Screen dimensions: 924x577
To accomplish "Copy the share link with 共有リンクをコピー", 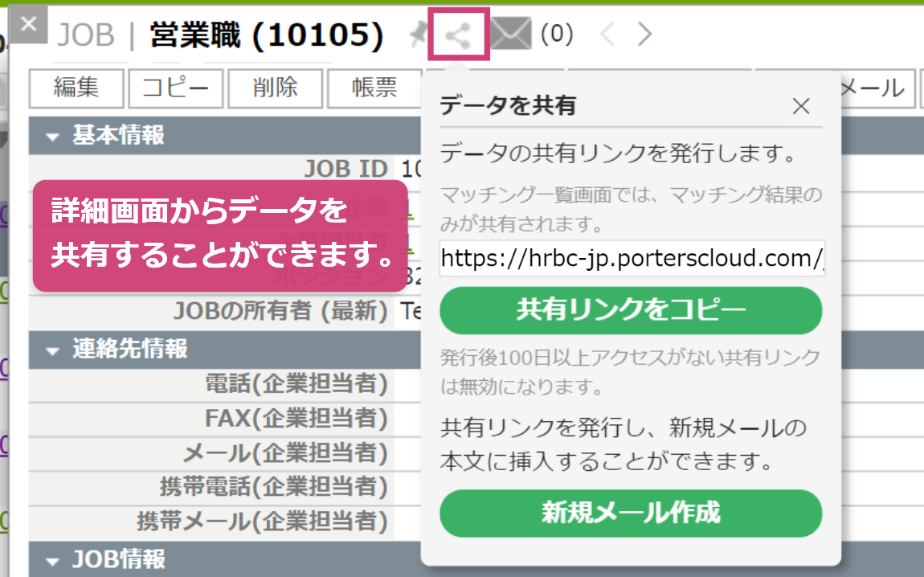I will [x=632, y=310].
